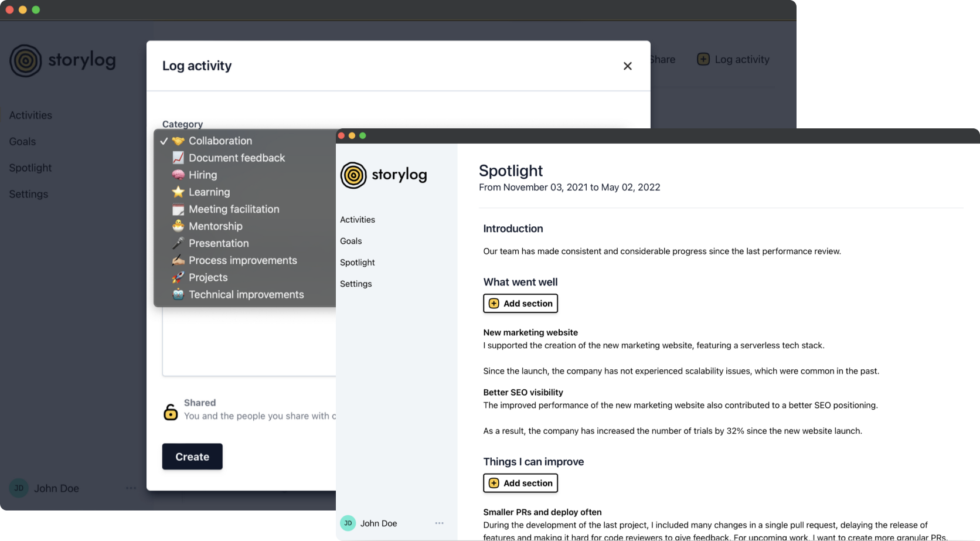
Task: Open Goals in the left sidebar
Action: click(x=22, y=141)
